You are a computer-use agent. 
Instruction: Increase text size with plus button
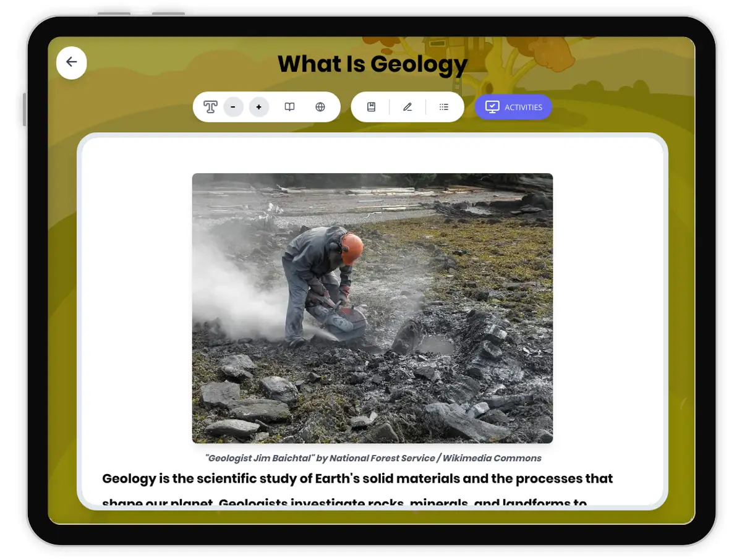(x=258, y=107)
